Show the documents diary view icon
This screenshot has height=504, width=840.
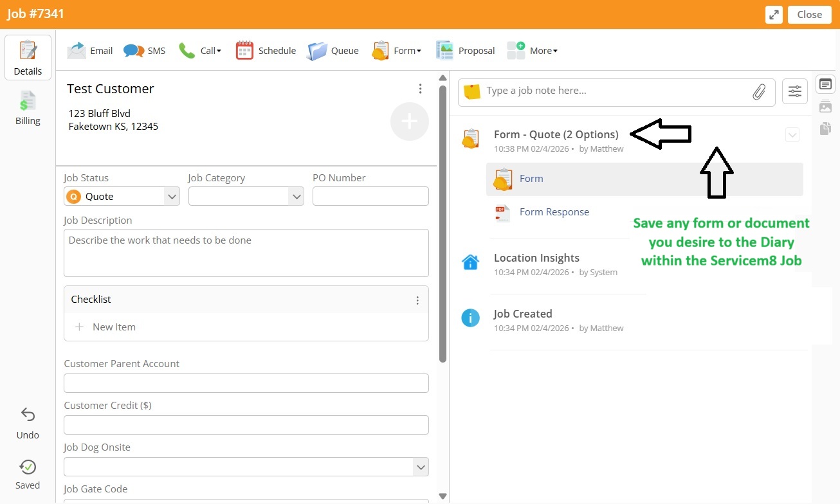825,129
